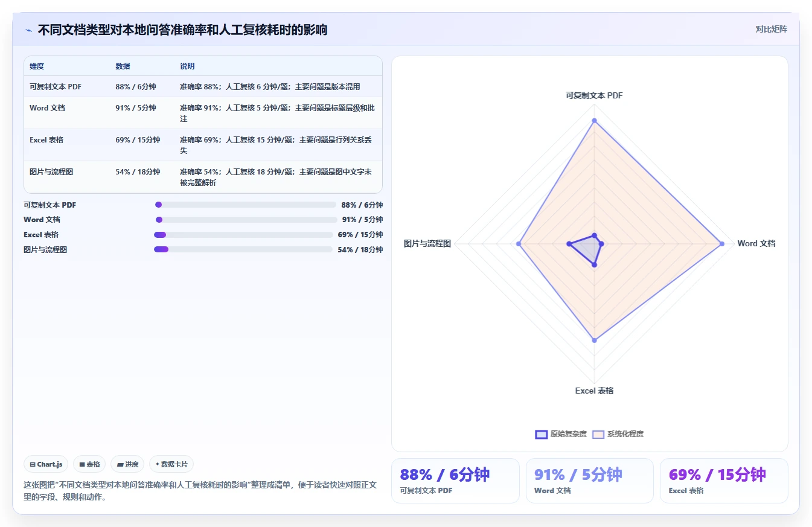The image size is (812, 527).
Task: Toggle the 系统化程度 legend item
Action: pyautogui.click(x=618, y=434)
